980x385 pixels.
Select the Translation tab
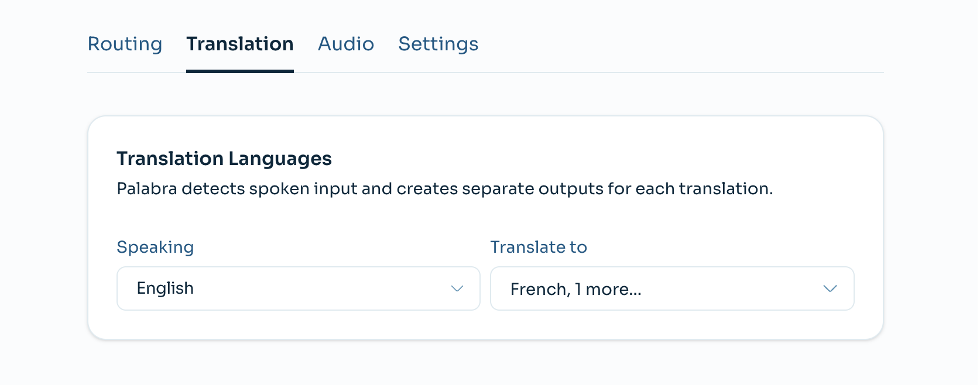[x=239, y=44]
